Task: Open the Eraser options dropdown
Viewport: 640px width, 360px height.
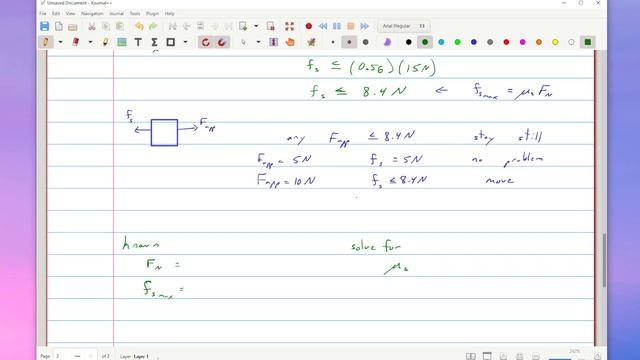Action: [x=90, y=42]
